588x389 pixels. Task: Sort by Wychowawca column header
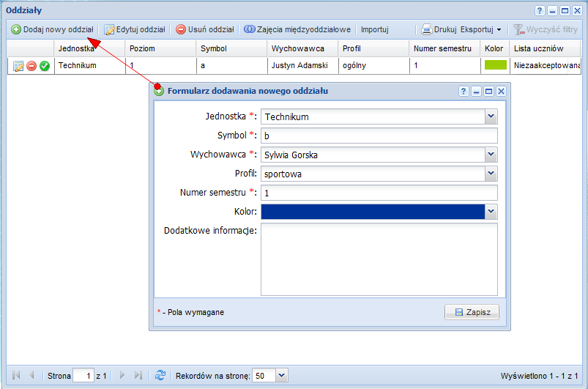(x=302, y=48)
